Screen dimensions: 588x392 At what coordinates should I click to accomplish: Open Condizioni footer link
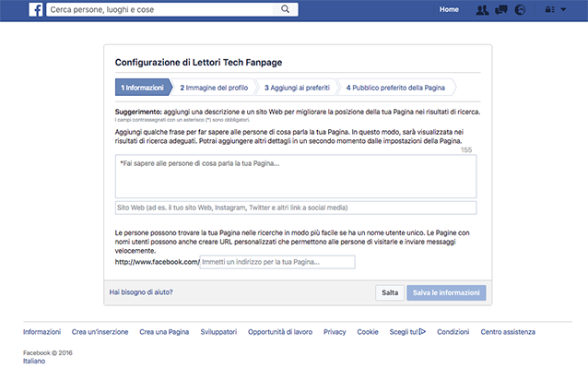[453, 332]
